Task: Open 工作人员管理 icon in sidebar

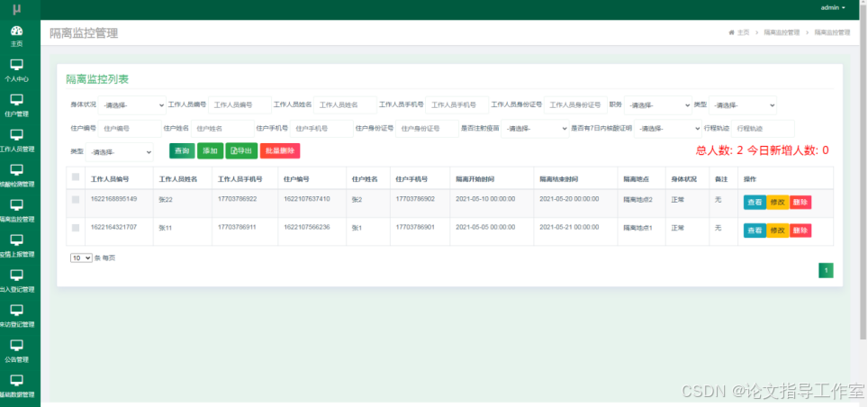Action: [x=16, y=135]
